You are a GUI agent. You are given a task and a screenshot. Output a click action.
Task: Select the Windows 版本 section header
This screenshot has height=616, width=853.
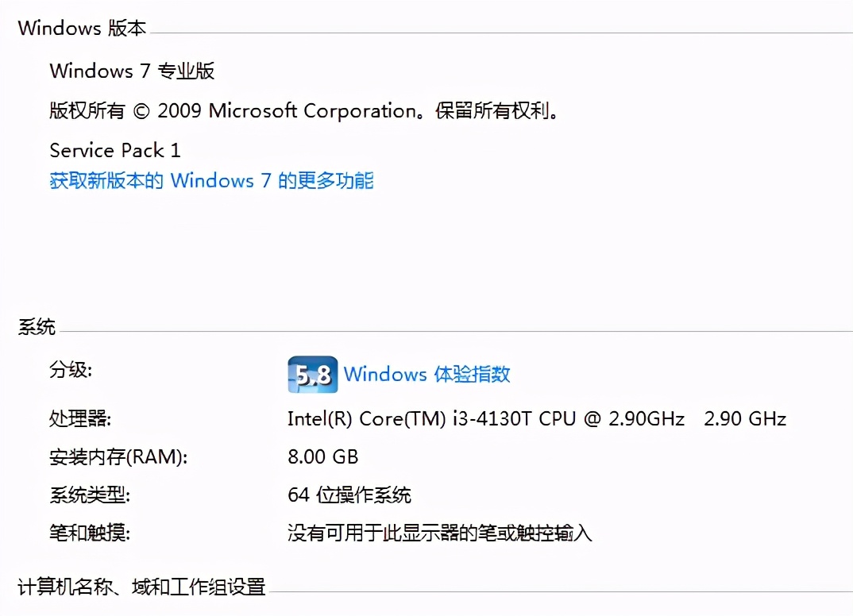tap(82, 27)
